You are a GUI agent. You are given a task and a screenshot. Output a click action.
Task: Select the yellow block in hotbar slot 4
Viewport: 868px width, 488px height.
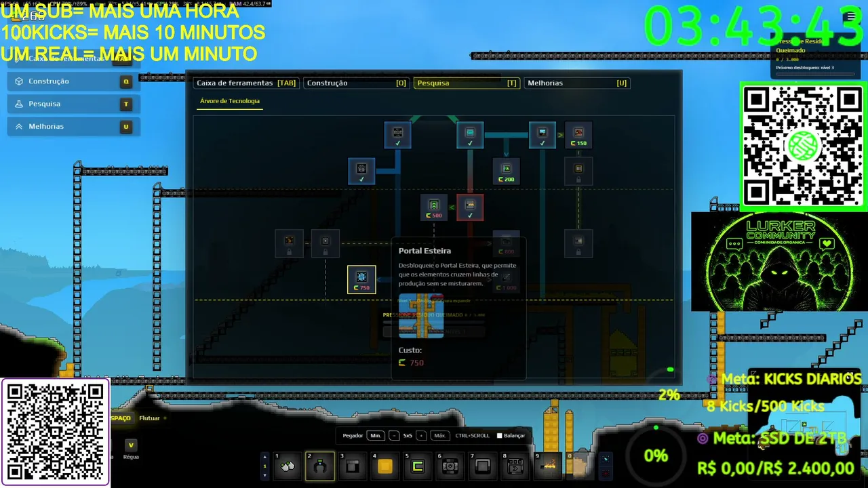[x=384, y=466]
